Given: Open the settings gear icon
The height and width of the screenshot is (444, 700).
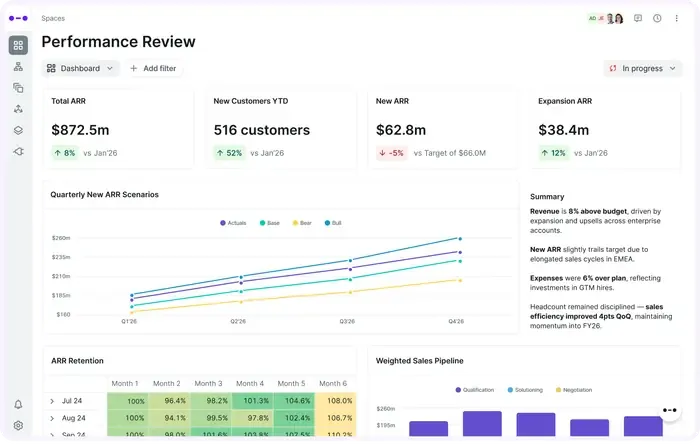Looking at the screenshot, I should 18,425.
